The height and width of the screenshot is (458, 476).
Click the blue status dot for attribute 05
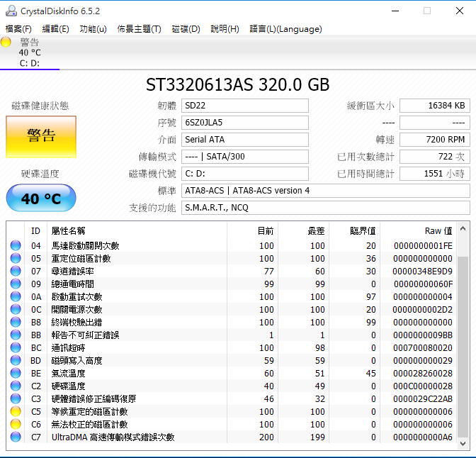(16, 258)
